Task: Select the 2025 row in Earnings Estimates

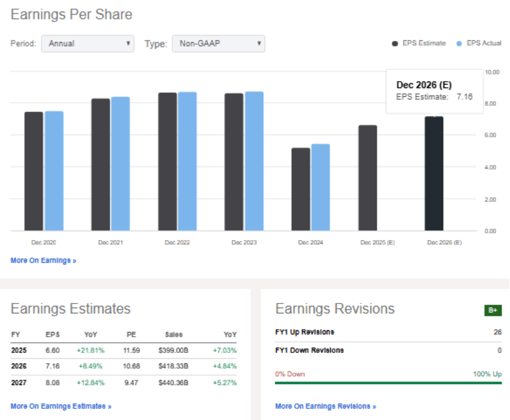Action: [x=123, y=351]
